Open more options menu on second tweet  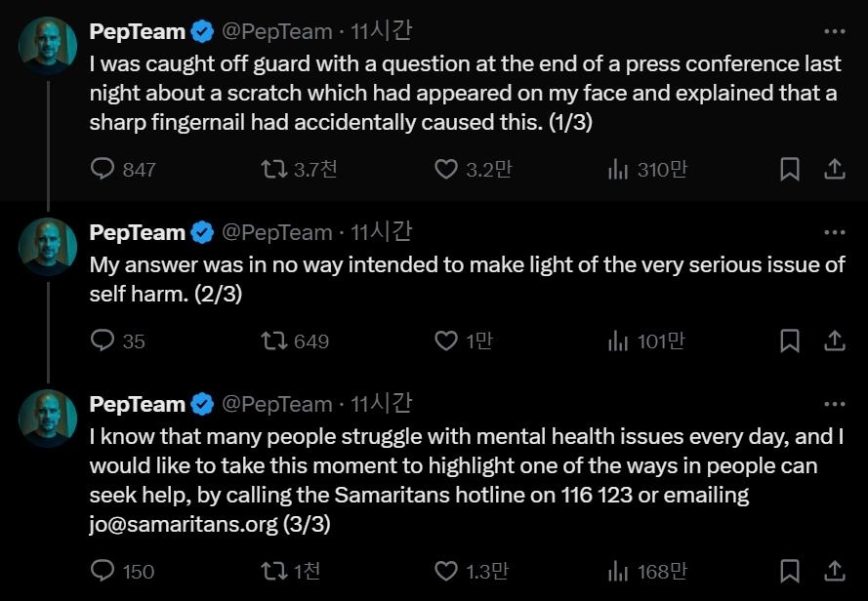(834, 232)
